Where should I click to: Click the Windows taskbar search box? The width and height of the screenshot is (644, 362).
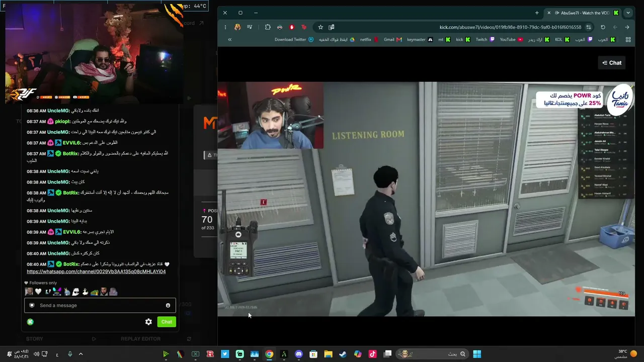433,354
